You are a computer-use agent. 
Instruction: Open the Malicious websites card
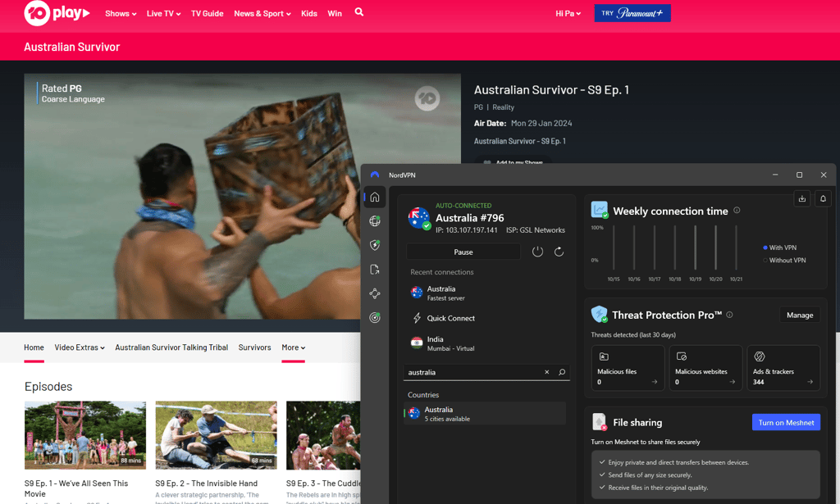click(x=705, y=368)
